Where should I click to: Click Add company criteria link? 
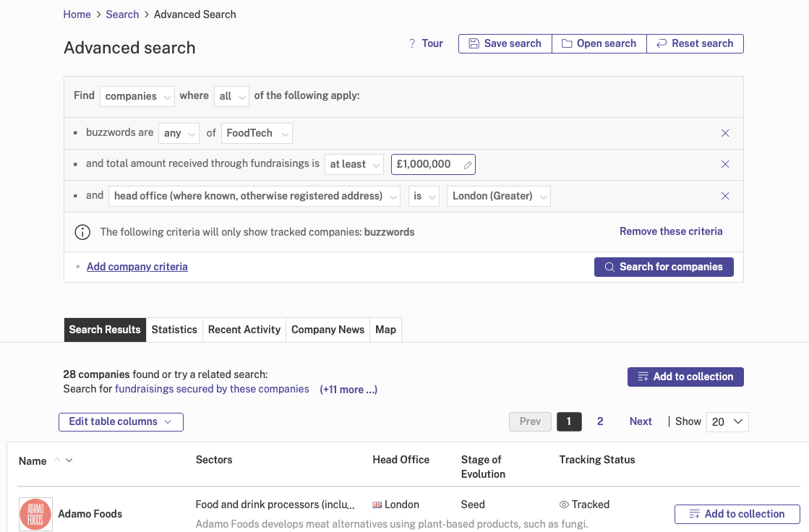(x=137, y=267)
